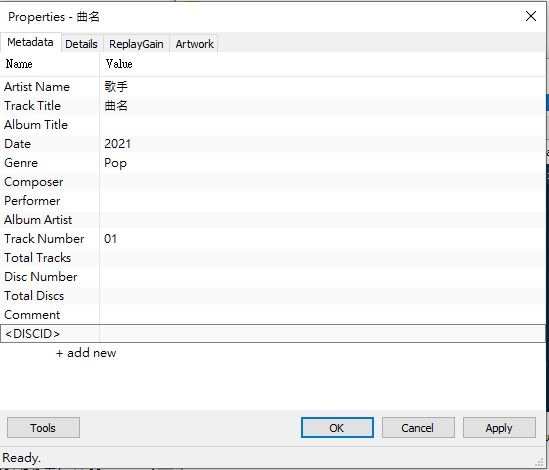Select the Track Number row label

tap(44, 239)
